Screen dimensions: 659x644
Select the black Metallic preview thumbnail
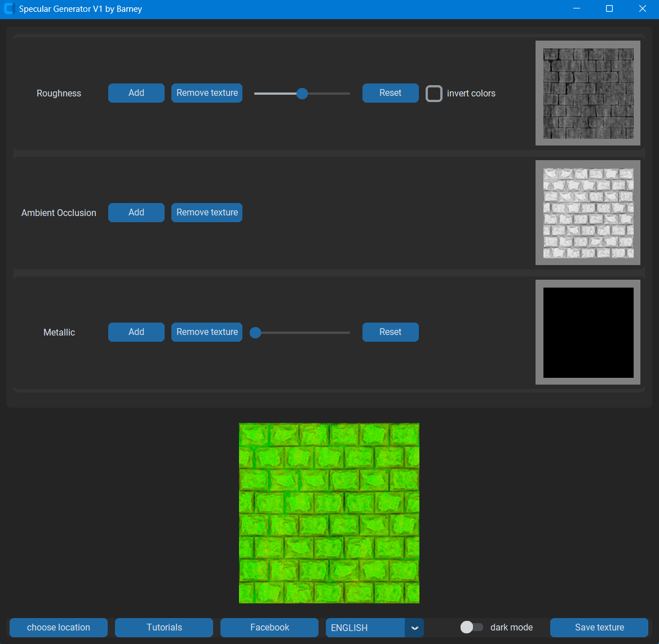click(588, 332)
